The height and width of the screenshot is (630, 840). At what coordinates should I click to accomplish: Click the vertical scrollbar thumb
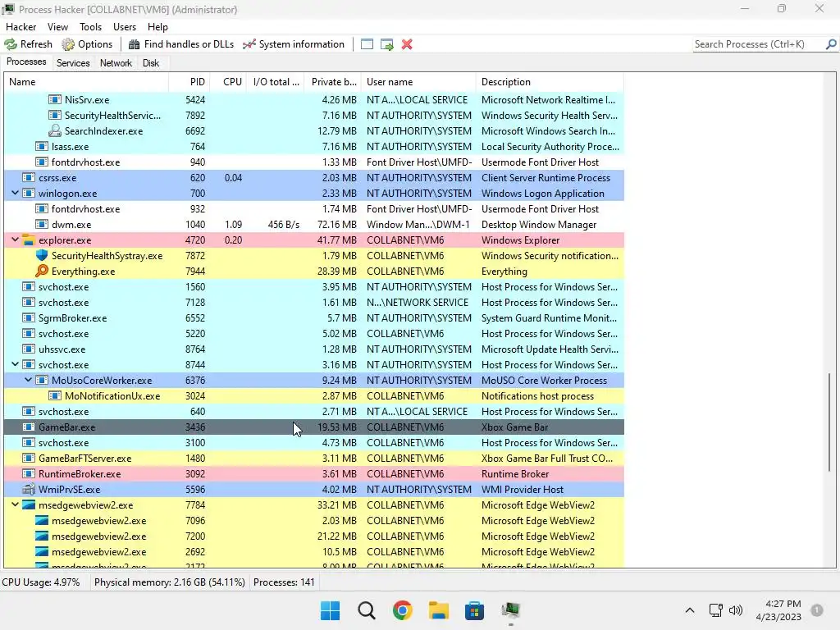[x=829, y=422]
